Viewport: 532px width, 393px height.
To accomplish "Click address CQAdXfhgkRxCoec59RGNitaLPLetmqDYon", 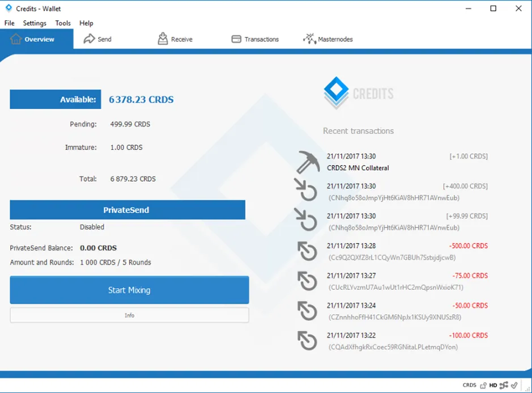I will click(393, 347).
